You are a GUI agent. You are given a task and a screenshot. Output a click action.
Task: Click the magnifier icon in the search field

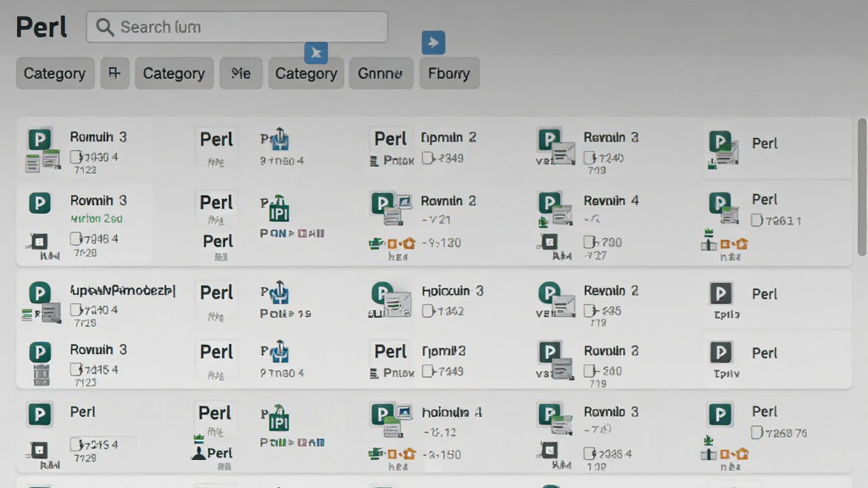104,27
